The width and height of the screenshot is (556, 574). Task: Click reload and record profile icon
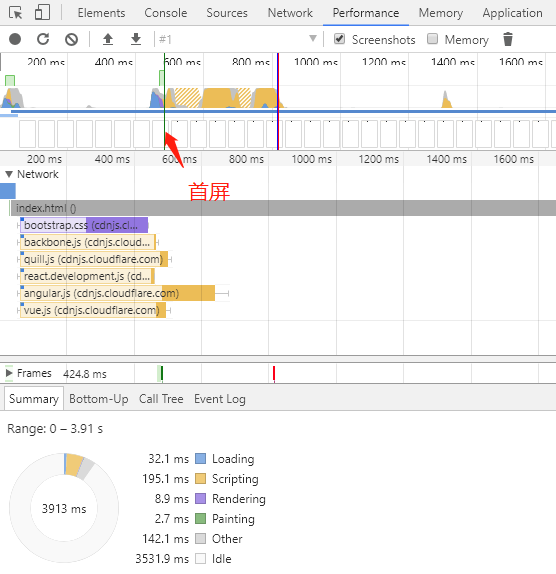[x=43, y=39]
